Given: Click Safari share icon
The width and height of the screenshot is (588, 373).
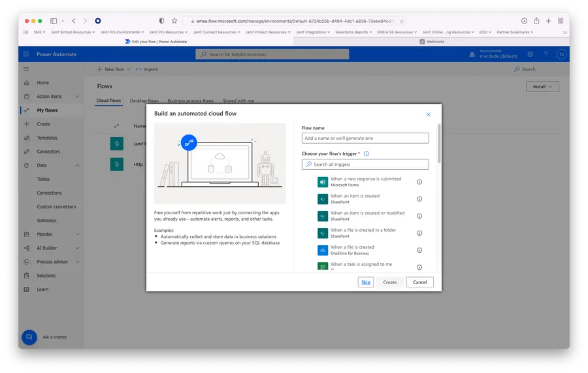Looking at the screenshot, I should [536, 21].
